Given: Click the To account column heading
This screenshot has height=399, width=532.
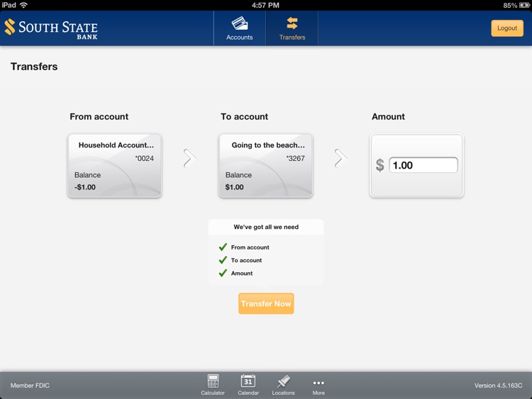Looking at the screenshot, I should point(244,117).
